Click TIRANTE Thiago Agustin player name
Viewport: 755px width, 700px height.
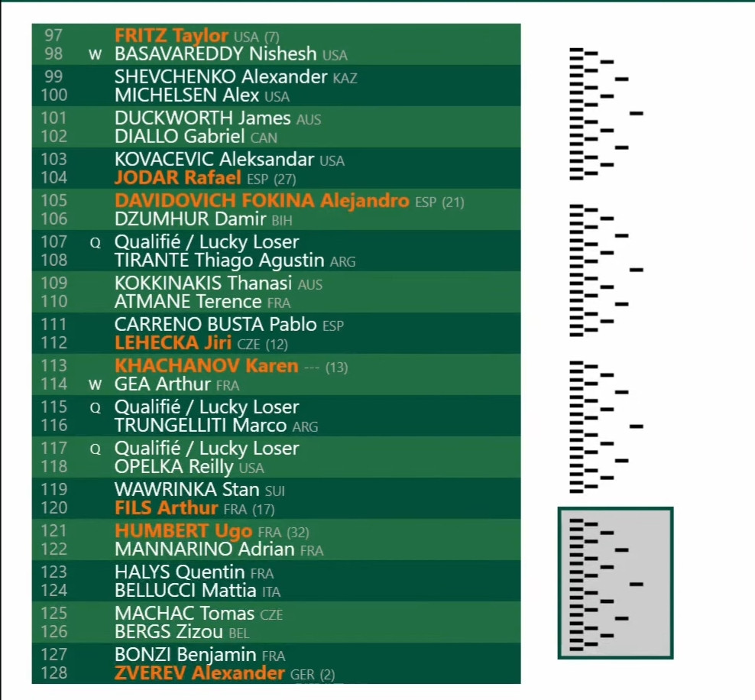coord(219,261)
